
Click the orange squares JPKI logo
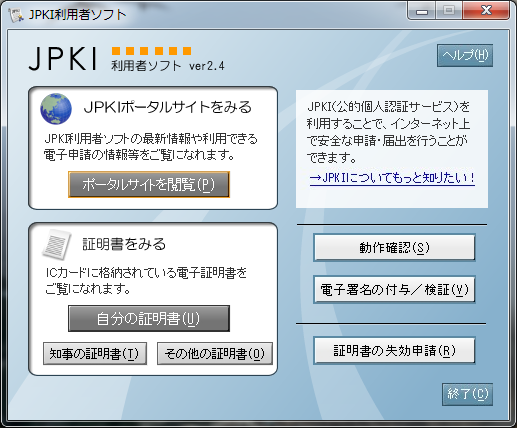click(x=151, y=51)
